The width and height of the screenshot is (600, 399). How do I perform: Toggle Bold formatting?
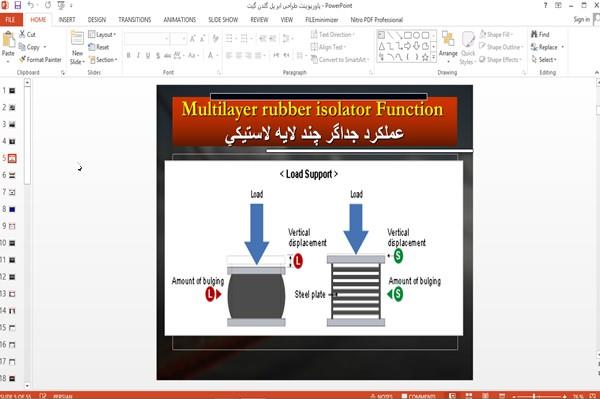pos(129,56)
